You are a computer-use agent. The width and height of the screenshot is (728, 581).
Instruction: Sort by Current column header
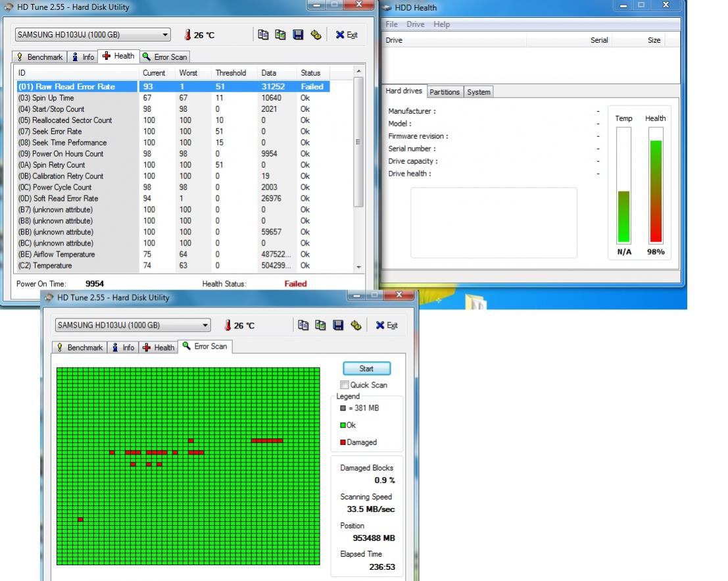157,73
